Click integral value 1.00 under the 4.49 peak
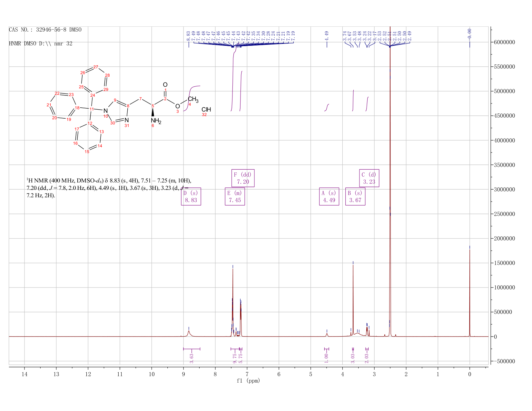The height and width of the screenshot is (411, 532). pos(326,358)
